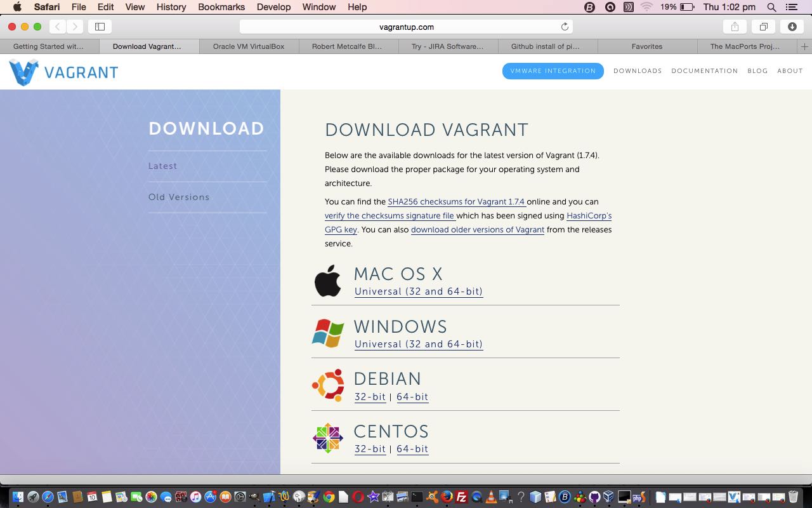Viewport: 812px width, 508px height.
Task: Open SHA256 checksums for Vagrant 1.7.4 link
Action: tap(456, 202)
